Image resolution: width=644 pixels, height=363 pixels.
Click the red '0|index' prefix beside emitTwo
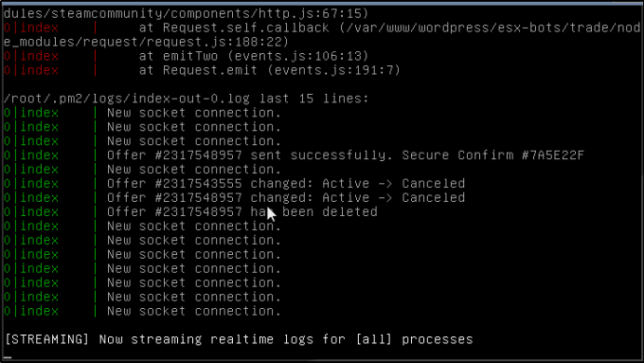coord(31,56)
